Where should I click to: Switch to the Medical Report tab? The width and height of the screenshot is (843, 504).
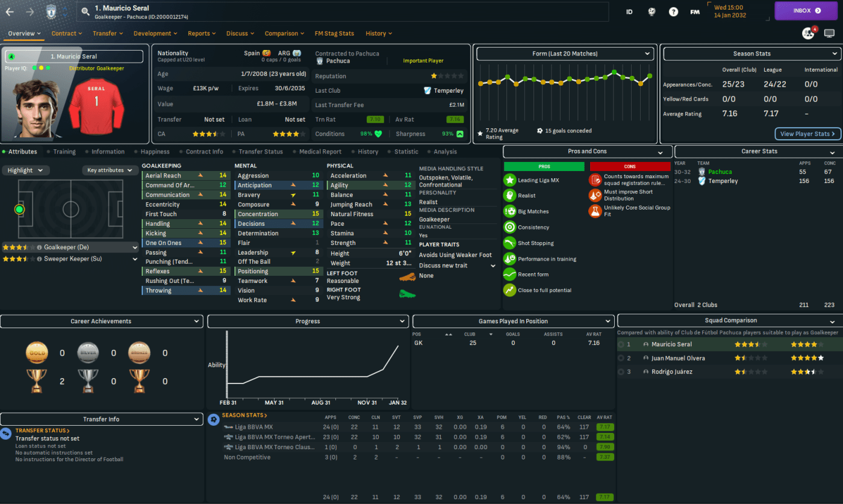coord(320,152)
